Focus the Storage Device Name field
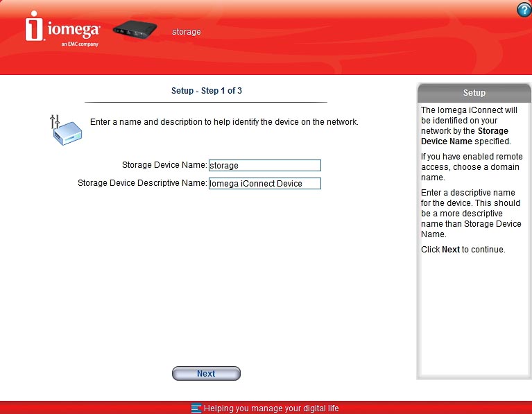This screenshot has width=532, height=414. pyautogui.click(x=264, y=165)
